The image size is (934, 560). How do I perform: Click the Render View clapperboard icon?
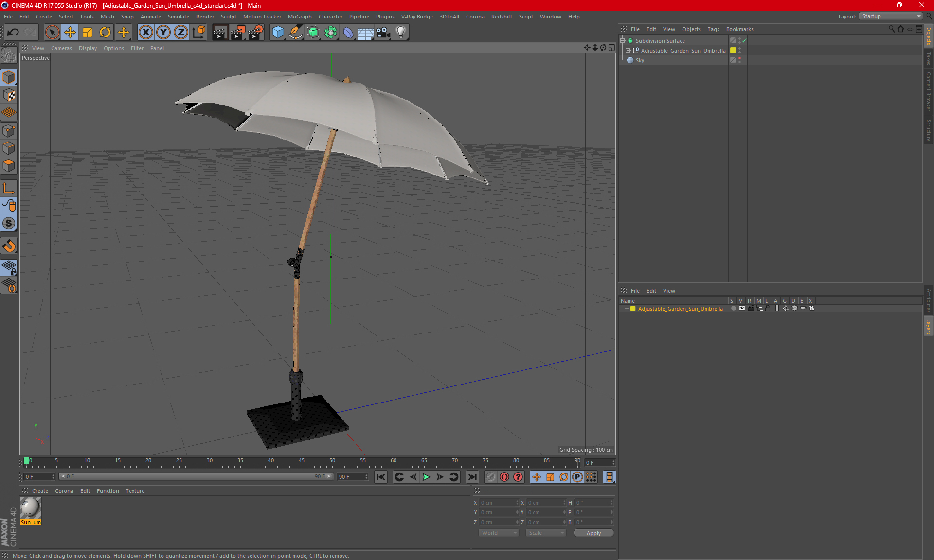pos(220,33)
